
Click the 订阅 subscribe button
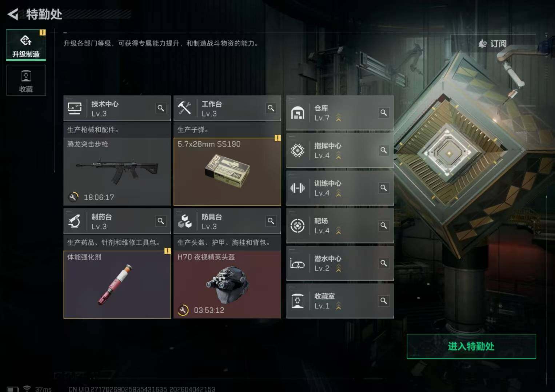[493, 44]
